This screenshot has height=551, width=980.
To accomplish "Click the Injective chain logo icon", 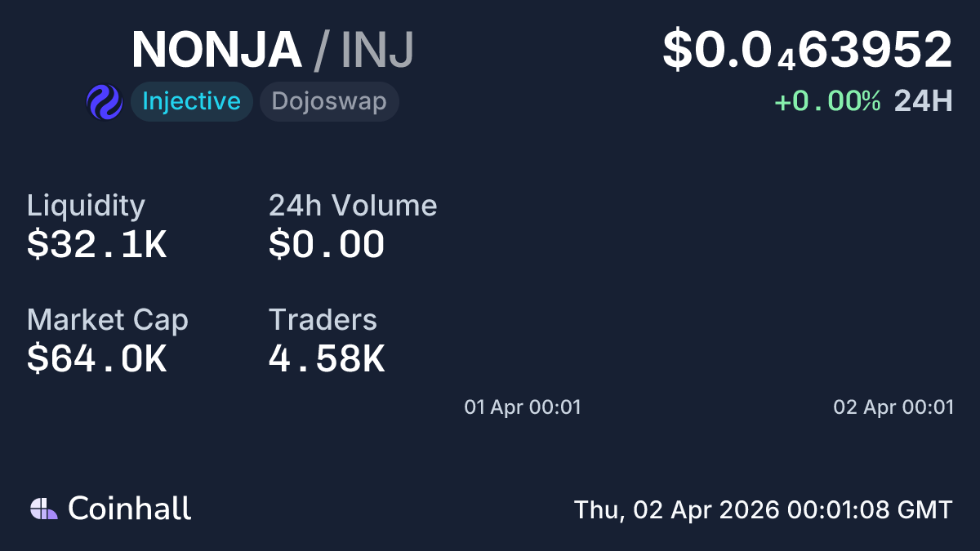I will 104,102.
